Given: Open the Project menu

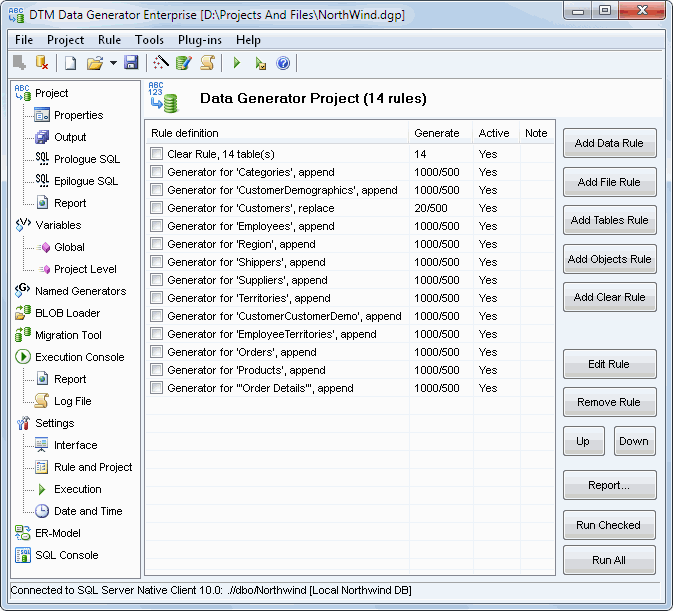Looking at the screenshot, I should point(66,40).
